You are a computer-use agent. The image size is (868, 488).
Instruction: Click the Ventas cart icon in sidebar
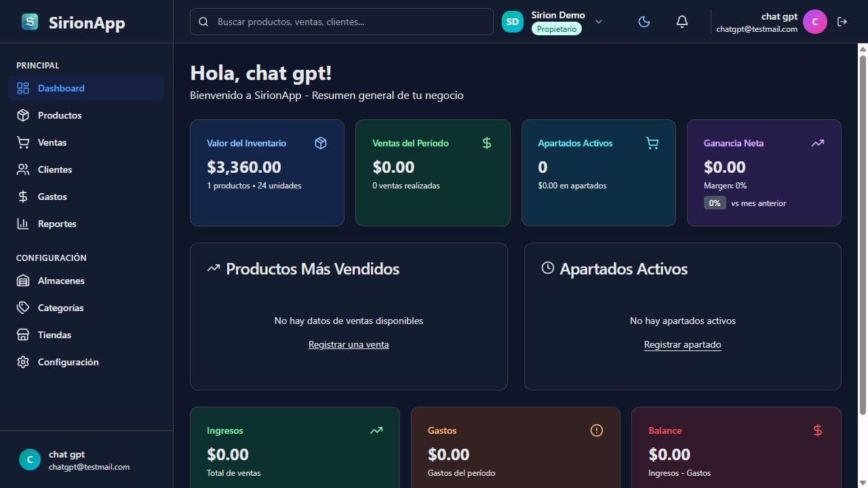tap(23, 142)
